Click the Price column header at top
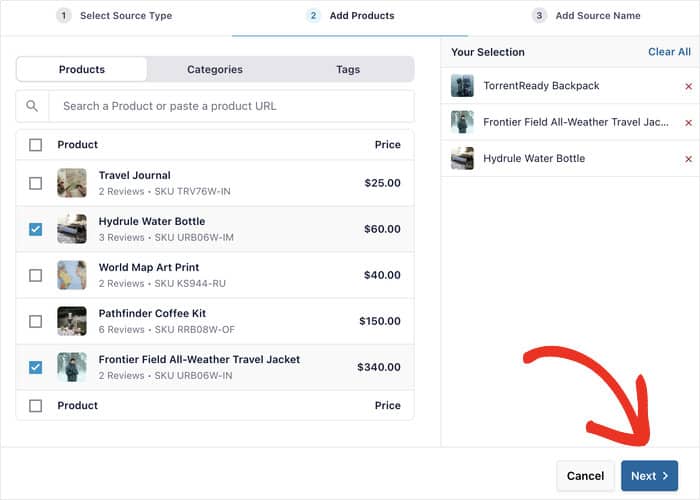 tap(388, 145)
